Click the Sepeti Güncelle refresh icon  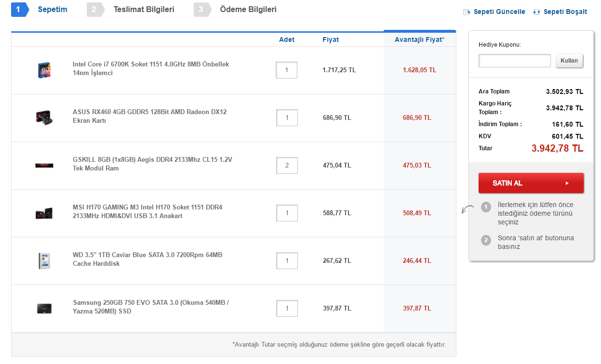(467, 12)
